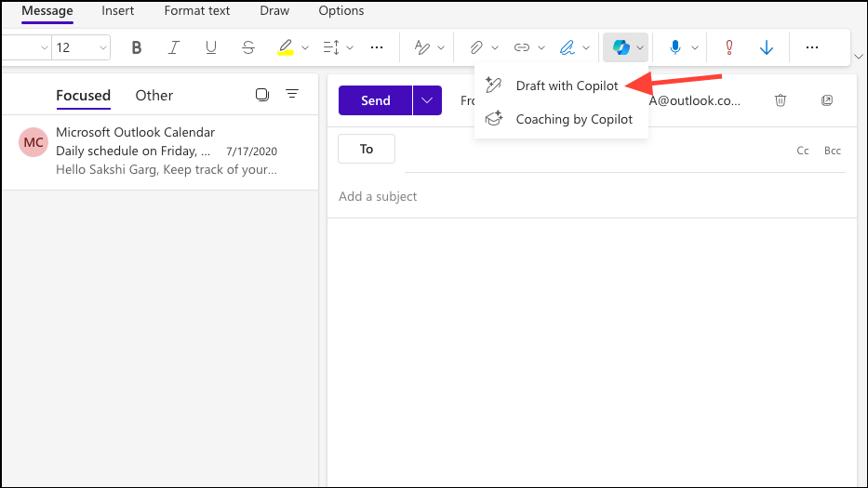This screenshot has width=868, height=488.
Task: Click the MC sender avatar
Action: 33,142
